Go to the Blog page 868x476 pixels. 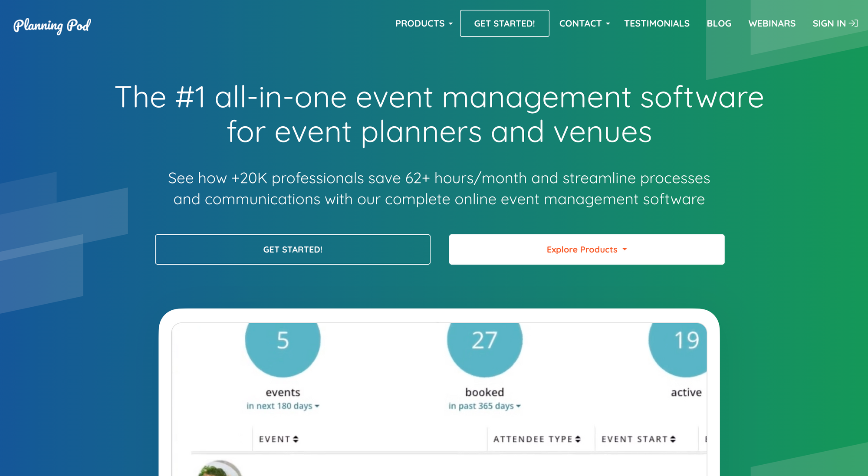(x=719, y=23)
